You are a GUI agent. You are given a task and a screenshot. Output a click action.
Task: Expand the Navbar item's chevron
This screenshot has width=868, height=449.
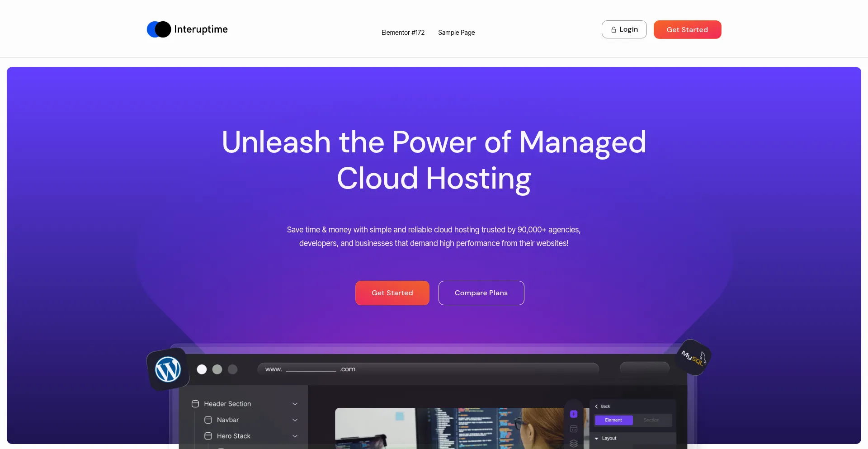click(x=295, y=420)
